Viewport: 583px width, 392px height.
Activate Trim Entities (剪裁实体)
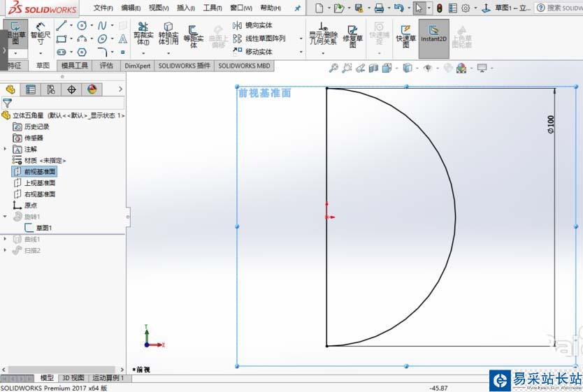point(143,34)
